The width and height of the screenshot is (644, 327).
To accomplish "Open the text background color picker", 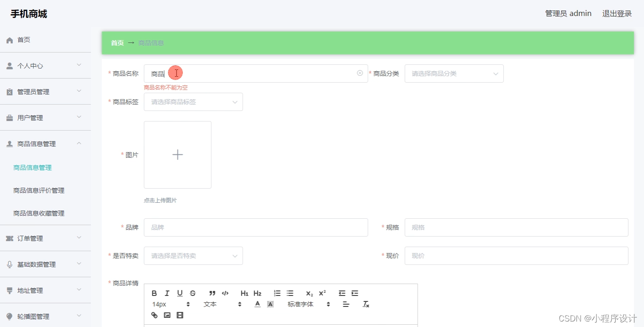I will (270, 304).
